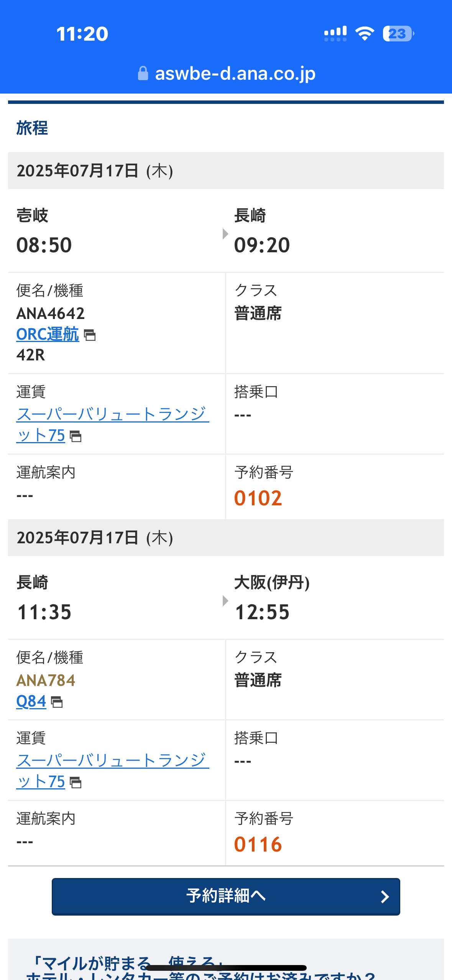Open the ORC運航 operator link
The width and height of the screenshot is (452, 980).
[x=48, y=334]
